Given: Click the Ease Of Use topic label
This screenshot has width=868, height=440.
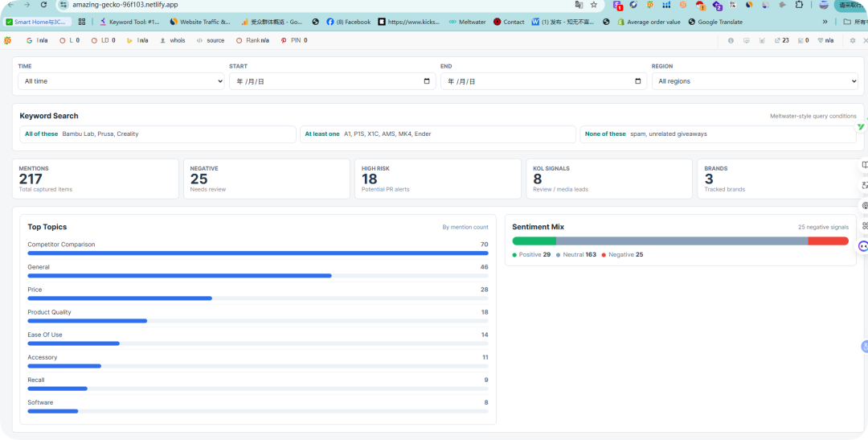Looking at the screenshot, I should [45, 335].
